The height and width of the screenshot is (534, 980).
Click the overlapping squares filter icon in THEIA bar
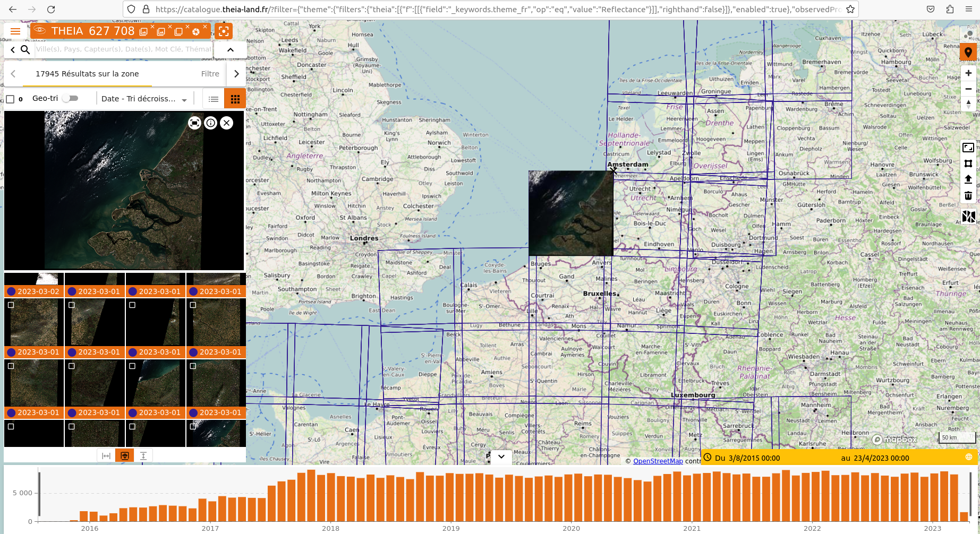click(x=178, y=32)
